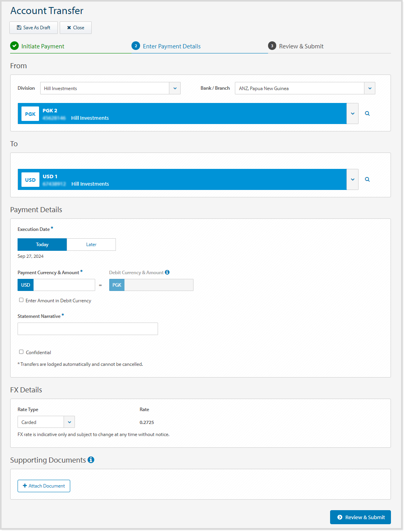Click the PGK currency badge in From account

click(30, 114)
